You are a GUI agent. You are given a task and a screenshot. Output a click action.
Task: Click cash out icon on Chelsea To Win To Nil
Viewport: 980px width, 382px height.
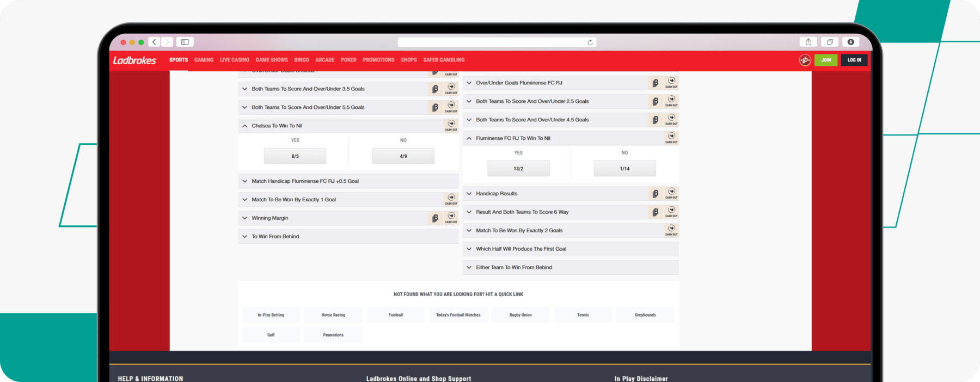click(x=451, y=125)
